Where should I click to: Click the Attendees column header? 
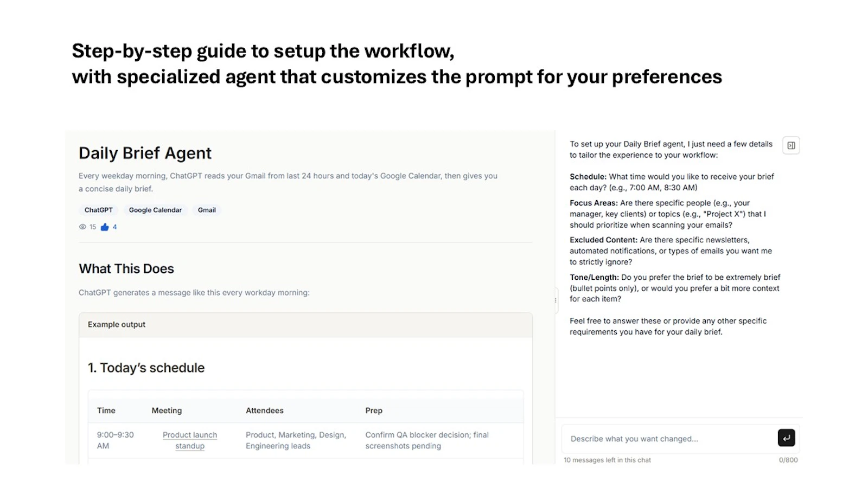[265, 410]
